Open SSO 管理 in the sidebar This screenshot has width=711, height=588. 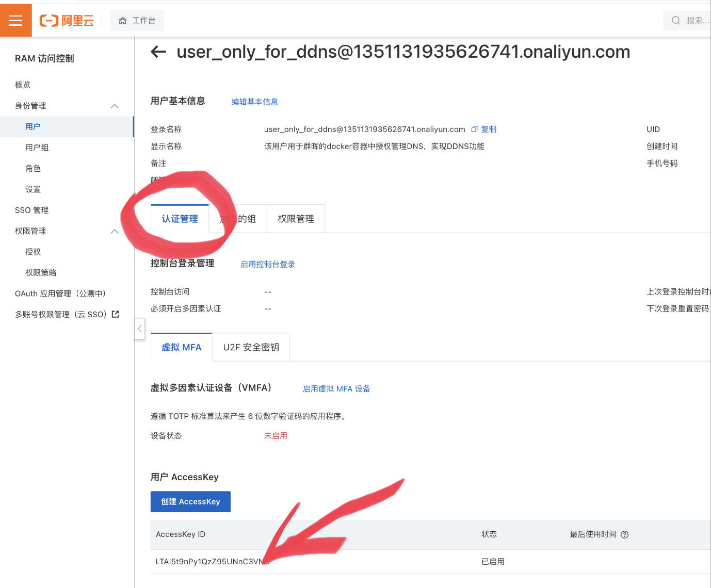tap(32, 210)
